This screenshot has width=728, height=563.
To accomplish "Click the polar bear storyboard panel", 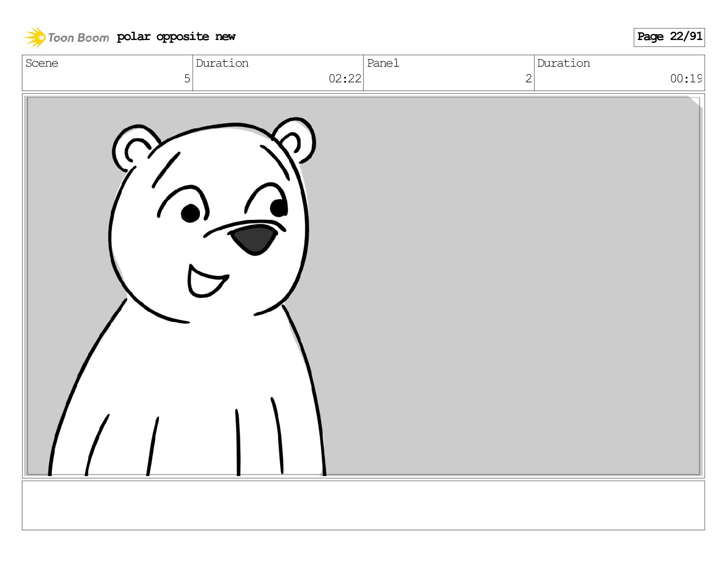I will [363, 286].
